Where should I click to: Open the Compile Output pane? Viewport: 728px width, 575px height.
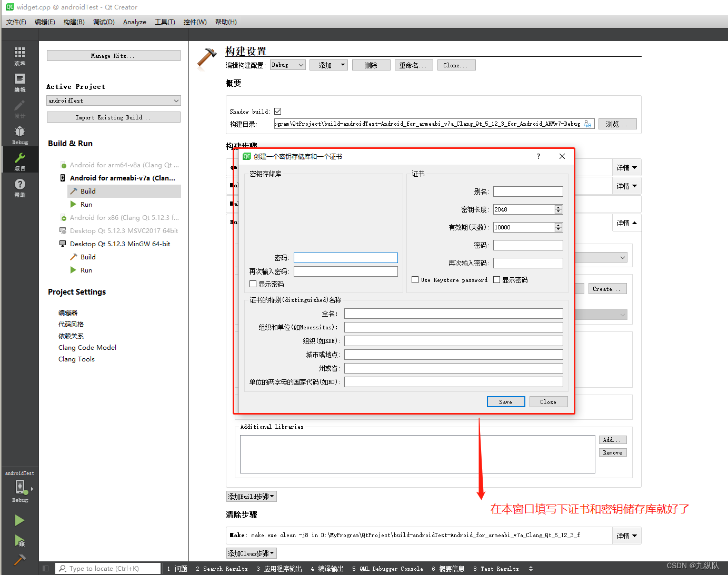[327, 569]
